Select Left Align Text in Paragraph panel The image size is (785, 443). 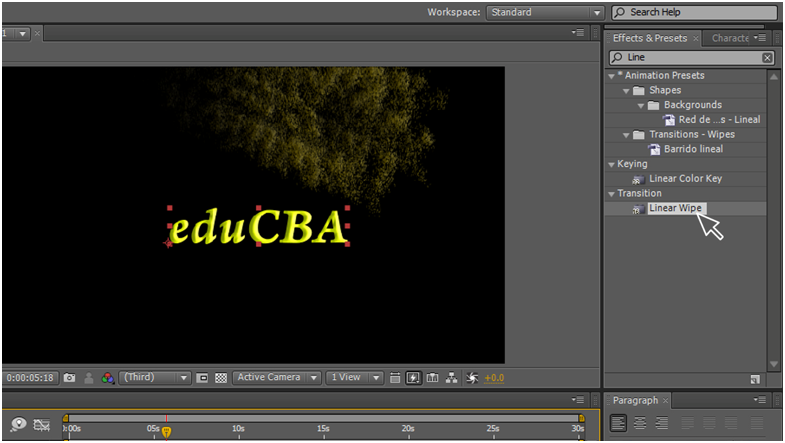[618, 423]
